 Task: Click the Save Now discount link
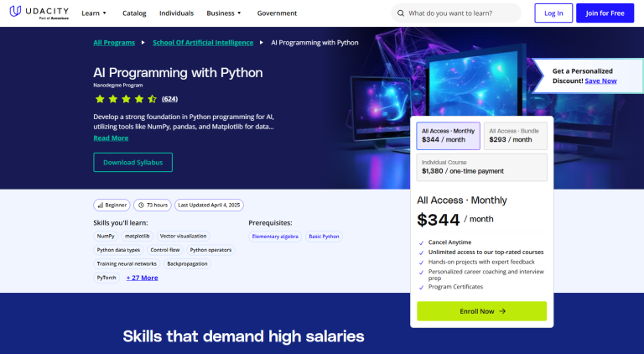point(600,81)
